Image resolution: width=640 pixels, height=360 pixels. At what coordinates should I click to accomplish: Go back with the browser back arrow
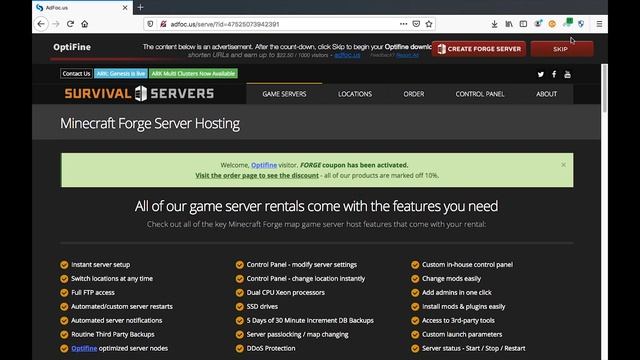pos(41,24)
